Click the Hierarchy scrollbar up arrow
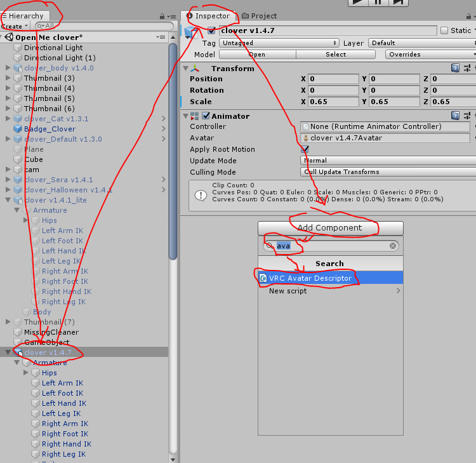Screen dimensions: 476x463 pos(173,37)
